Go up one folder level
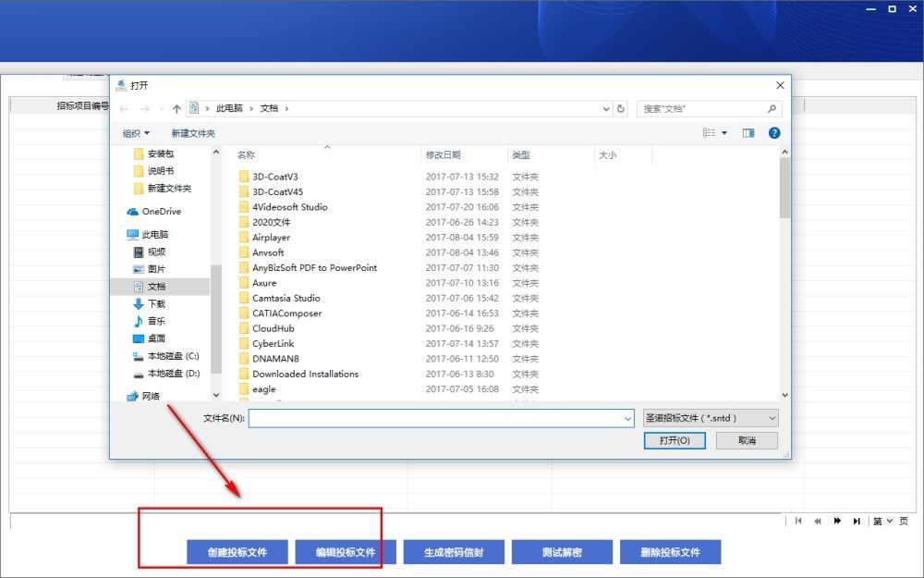This screenshot has height=578, width=924. click(176, 108)
